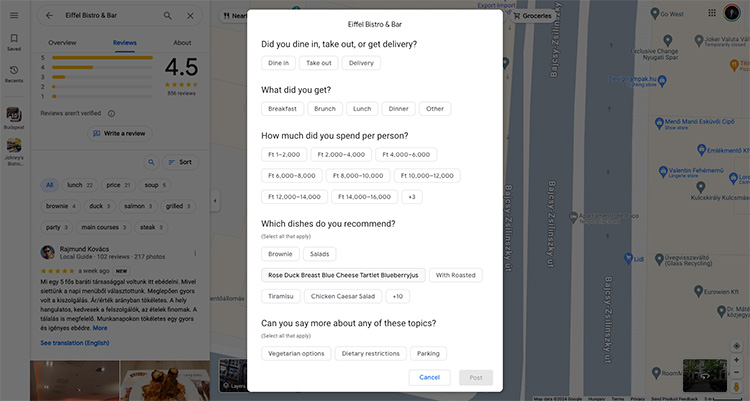Choose Dinner as meal type
Image resolution: width=750 pixels, height=401 pixels.
click(398, 109)
